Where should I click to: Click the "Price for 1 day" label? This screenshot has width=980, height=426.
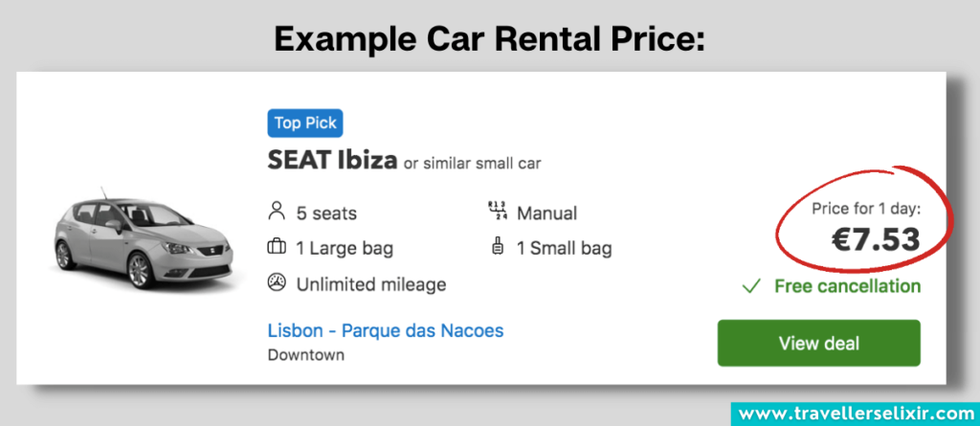[x=866, y=208]
